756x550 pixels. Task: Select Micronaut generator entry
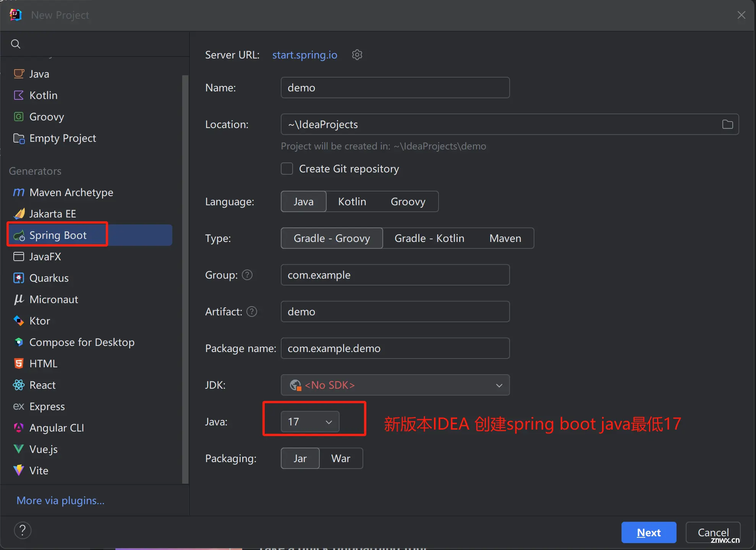[90, 299]
